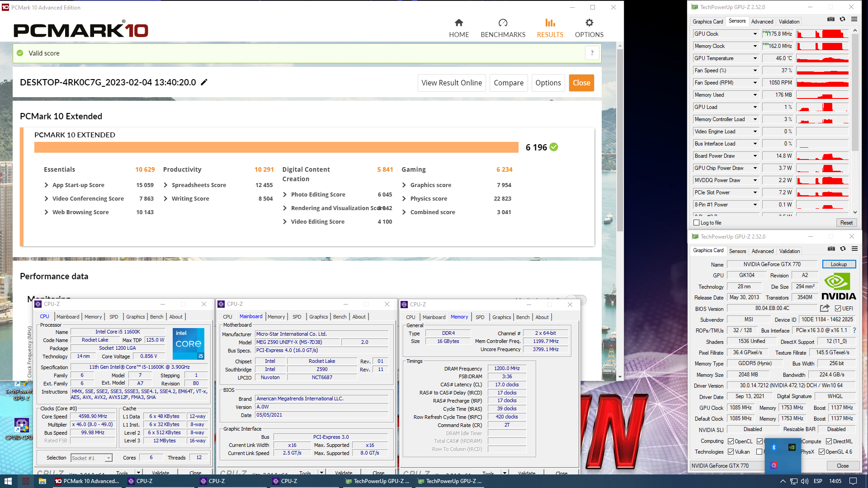
Task: Toggle DirectML checkbox
Action: pos(829,441)
